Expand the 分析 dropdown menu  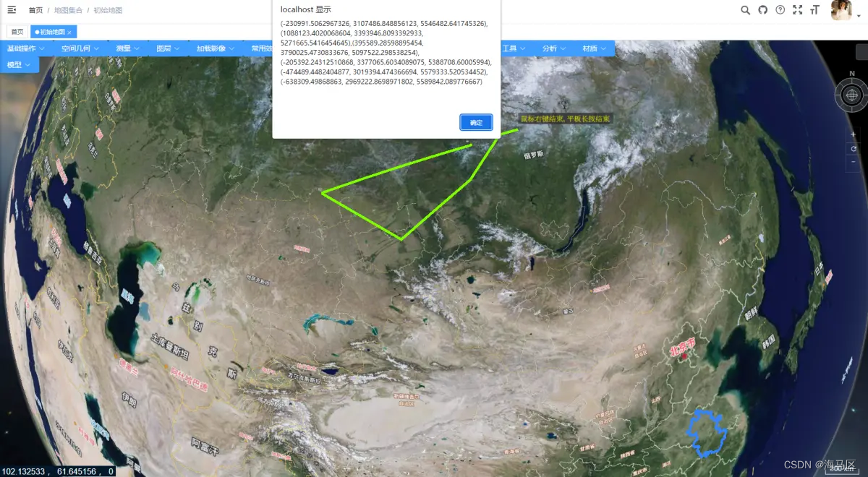(x=554, y=48)
